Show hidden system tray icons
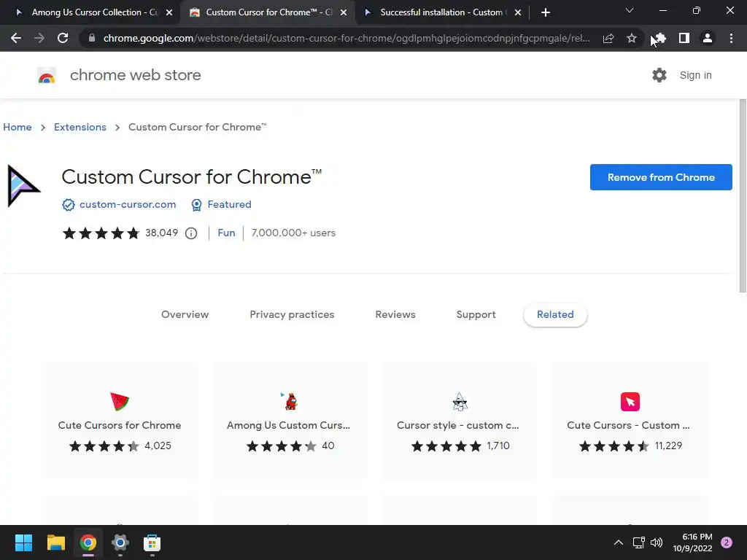Image resolution: width=747 pixels, height=560 pixels. tap(619, 542)
